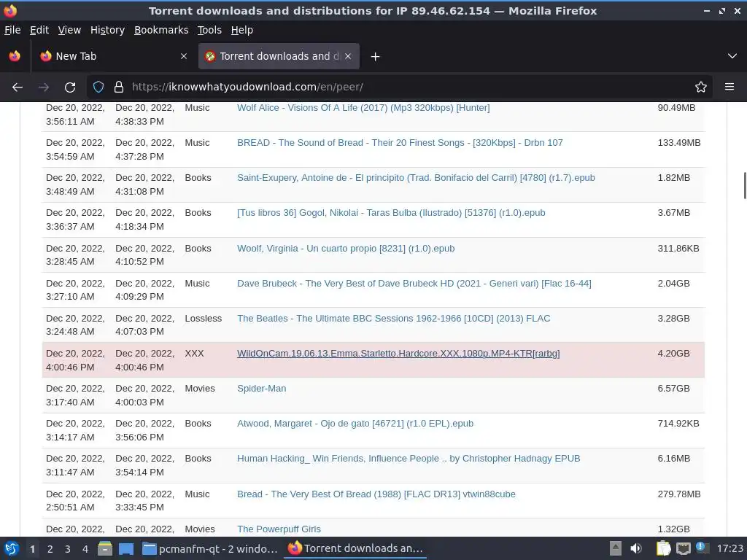This screenshot has width=747, height=560.
Task: Select the 133.49MB size value
Action: [x=679, y=143]
